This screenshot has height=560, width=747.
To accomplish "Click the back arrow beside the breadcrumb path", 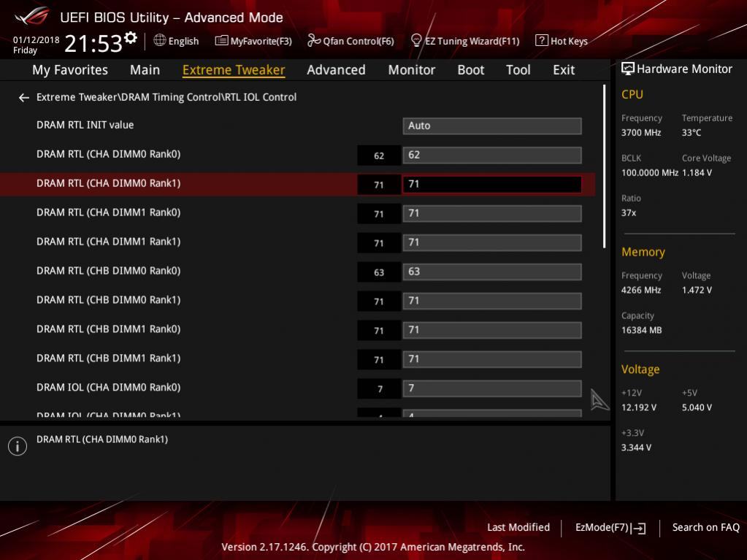I will pyautogui.click(x=24, y=98).
